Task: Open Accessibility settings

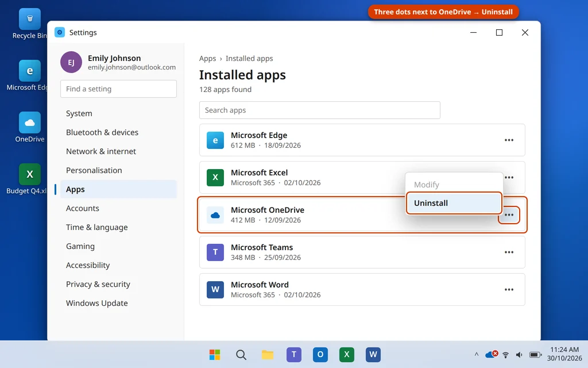Action: pos(118,265)
